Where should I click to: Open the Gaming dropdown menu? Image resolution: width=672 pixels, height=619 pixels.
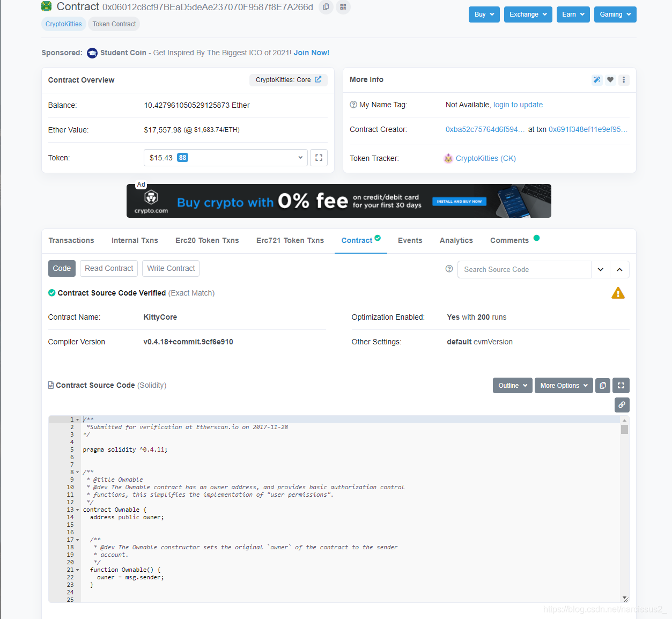[615, 14]
